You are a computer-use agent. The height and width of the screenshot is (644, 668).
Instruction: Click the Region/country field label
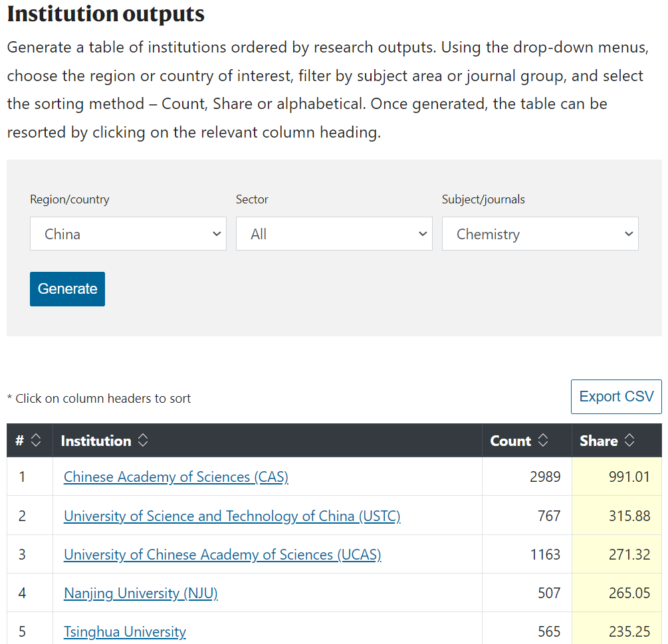(x=69, y=199)
